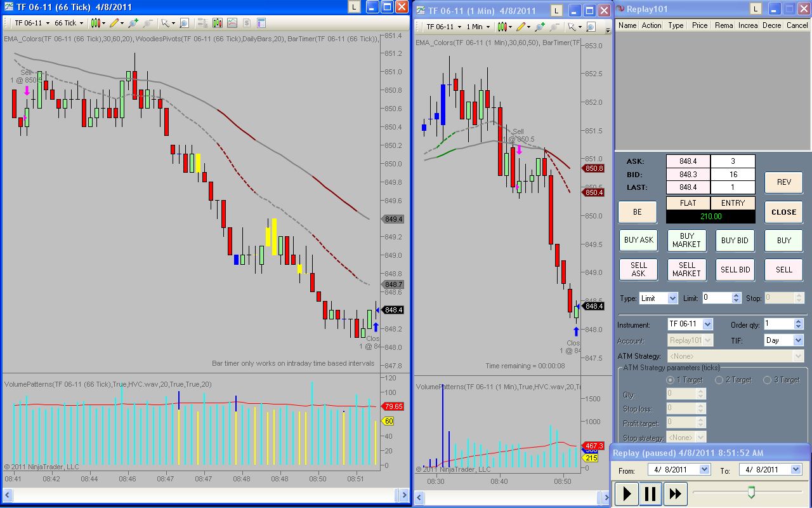Select the drawing pencil tool in 66 Tick chart
The image size is (812, 508).
pyautogui.click(x=116, y=23)
